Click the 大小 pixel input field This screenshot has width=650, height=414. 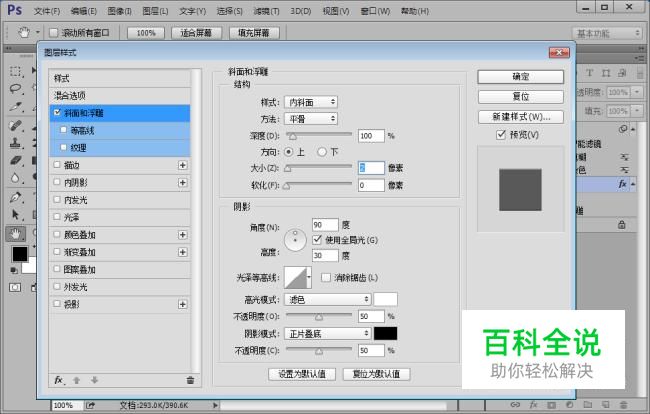[371, 168]
